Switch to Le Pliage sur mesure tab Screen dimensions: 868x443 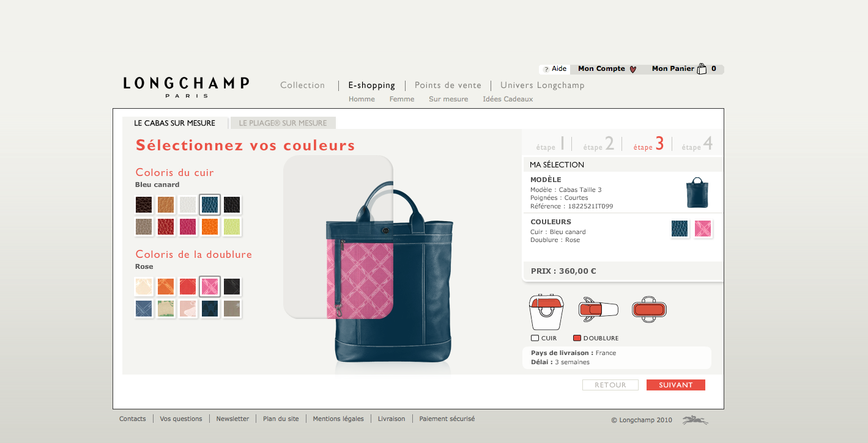[x=283, y=123]
